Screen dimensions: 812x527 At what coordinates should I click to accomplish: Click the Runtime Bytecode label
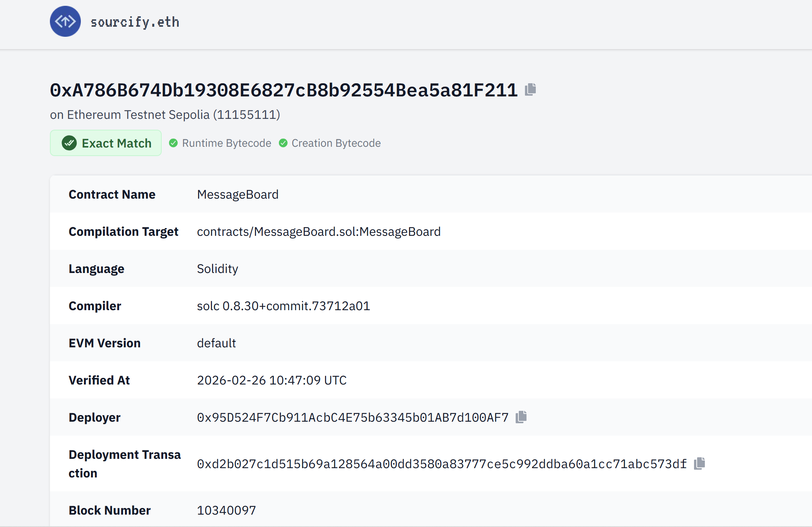pos(227,143)
